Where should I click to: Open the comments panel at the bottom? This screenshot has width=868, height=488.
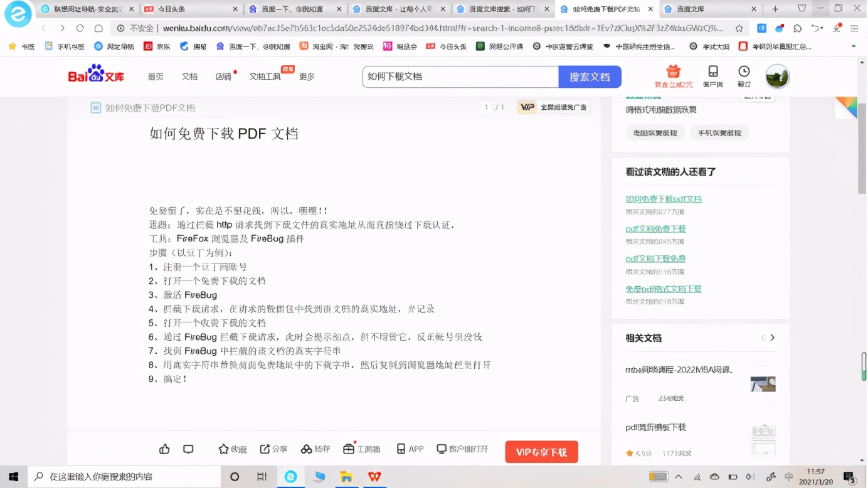[x=188, y=449]
